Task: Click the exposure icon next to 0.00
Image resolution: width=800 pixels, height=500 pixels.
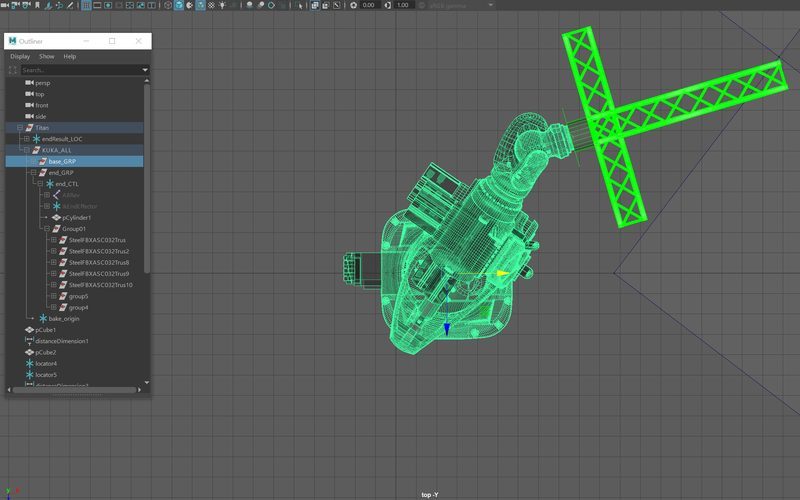Action: 353,5
